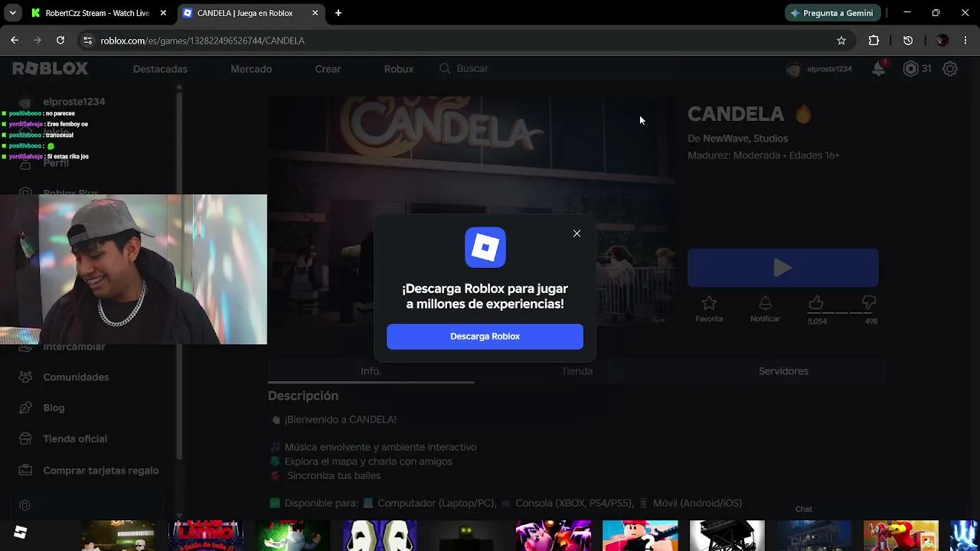Viewport: 980px width, 551px height.
Task: Open the tab search dropdown
Action: (12, 13)
